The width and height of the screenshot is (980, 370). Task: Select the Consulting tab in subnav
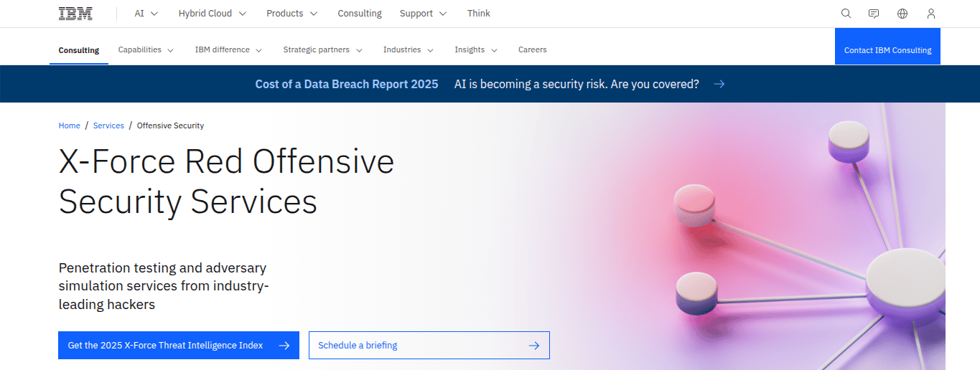pos(79,50)
